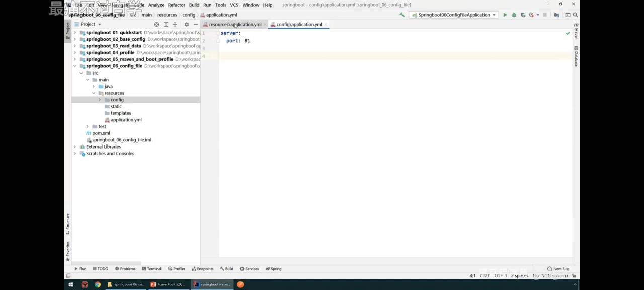Open the Profiler tool window
644x290 pixels.
(177, 269)
